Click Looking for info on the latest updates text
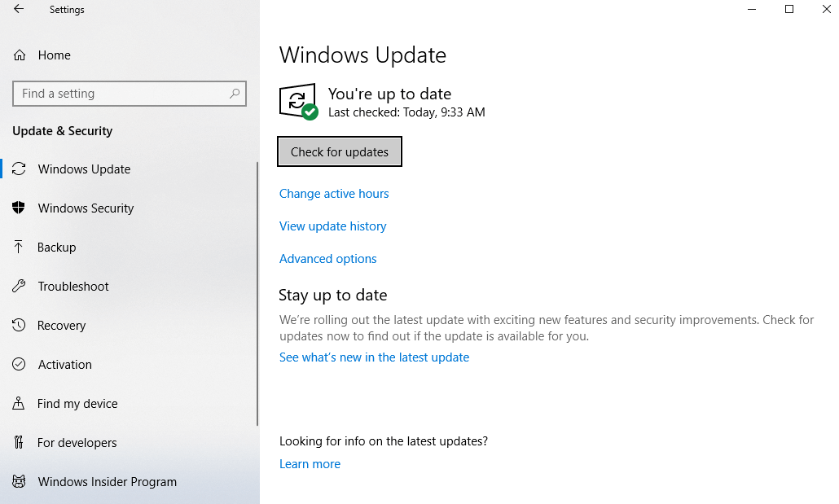This screenshot has width=839, height=504. pos(384,441)
